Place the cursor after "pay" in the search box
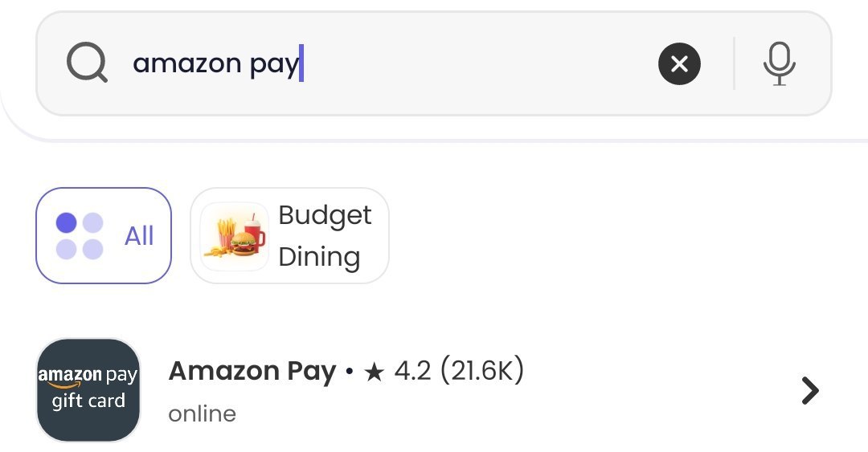868x452 pixels. 301,63
